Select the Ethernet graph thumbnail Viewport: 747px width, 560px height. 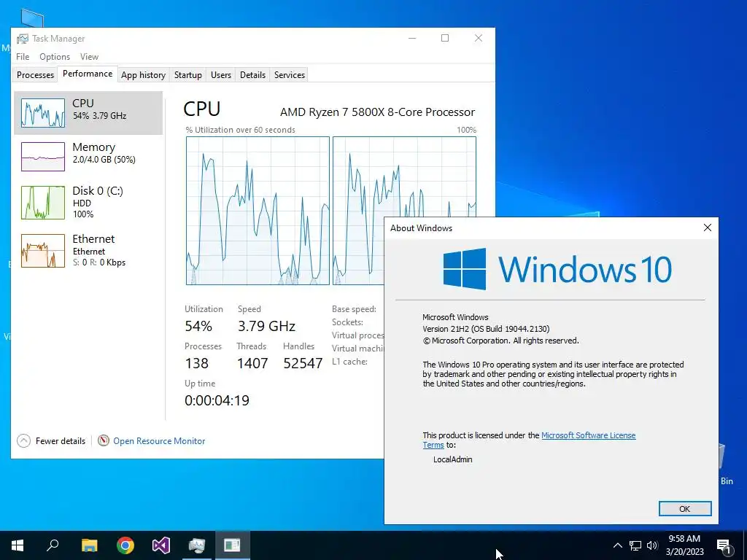tap(43, 251)
